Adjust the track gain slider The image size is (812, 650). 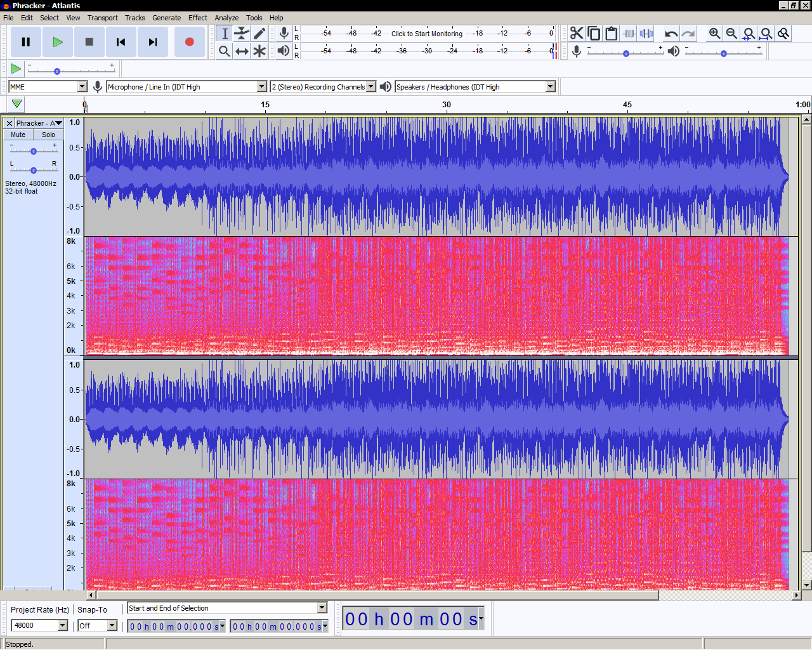pyautogui.click(x=34, y=151)
